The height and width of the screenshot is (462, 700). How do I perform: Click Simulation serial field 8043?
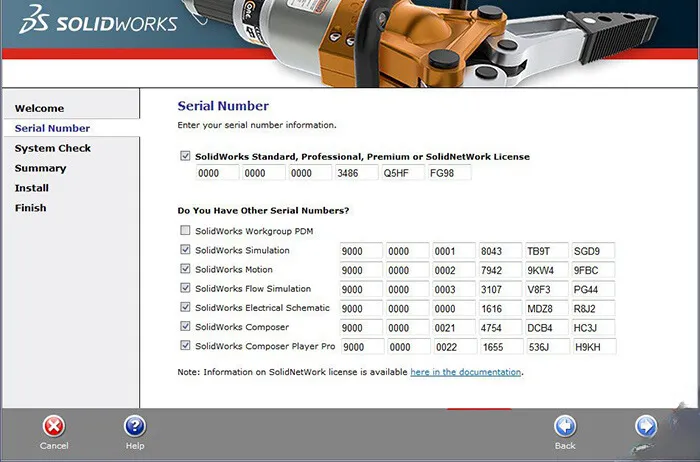click(x=500, y=251)
